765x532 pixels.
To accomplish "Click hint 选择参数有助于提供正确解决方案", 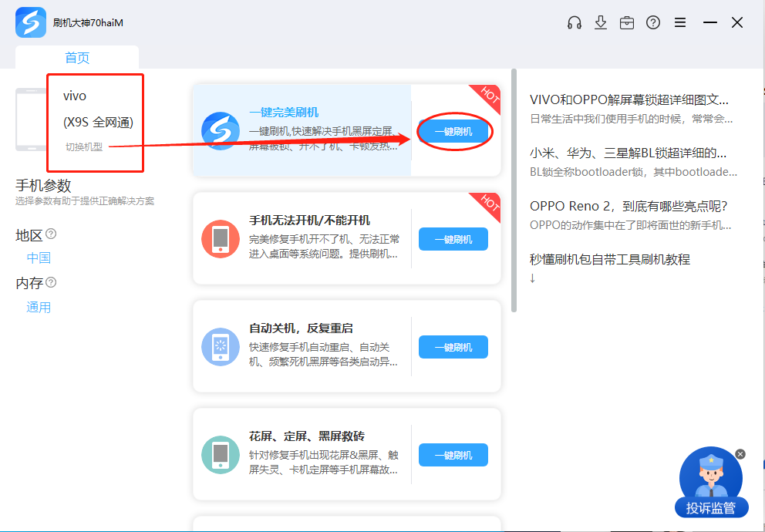I will coord(85,201).
